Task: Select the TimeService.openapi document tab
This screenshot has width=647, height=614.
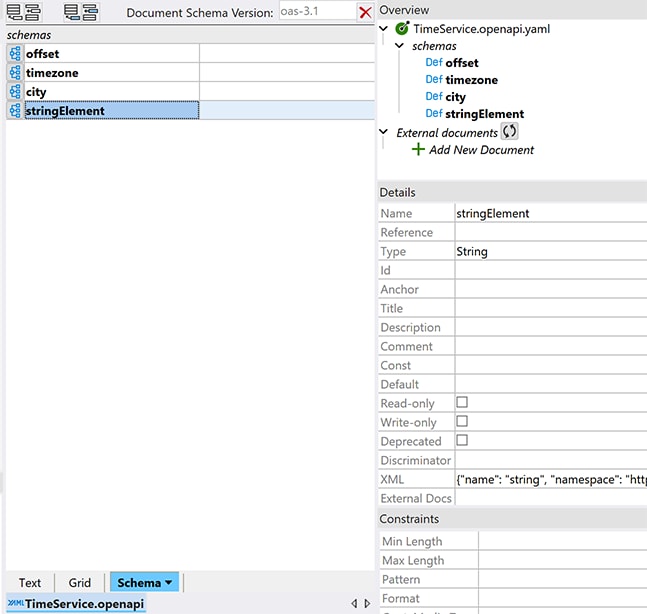Action: point(76,604)
